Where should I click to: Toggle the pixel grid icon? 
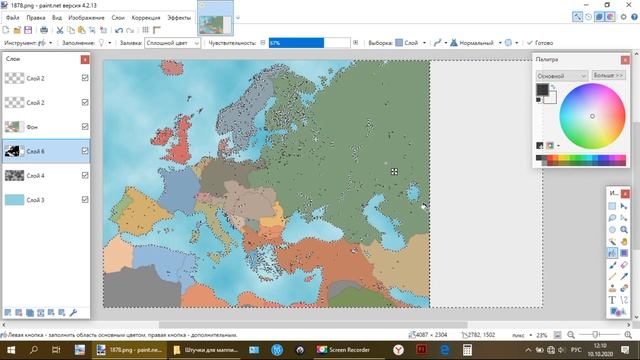point(145,30)
